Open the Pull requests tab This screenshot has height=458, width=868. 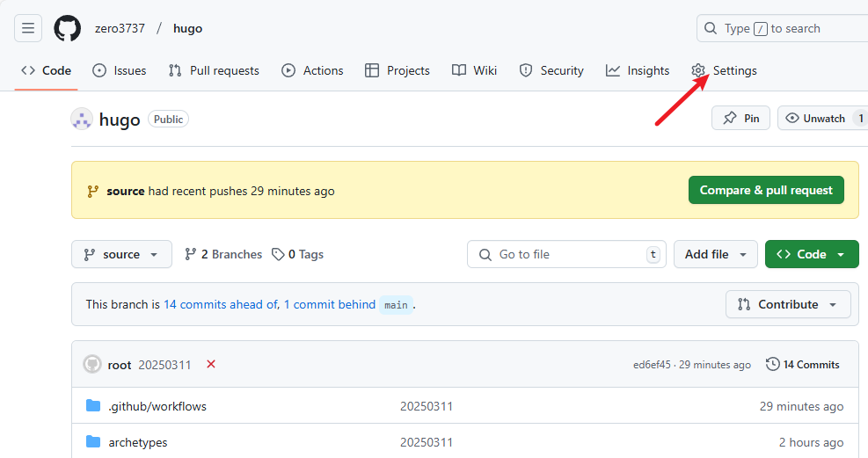point(214,71)
